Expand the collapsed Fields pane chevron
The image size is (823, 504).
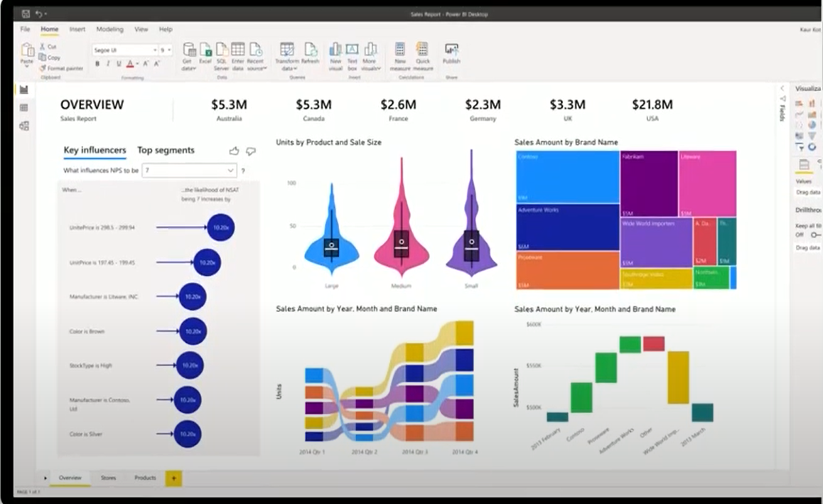pyautogui.click(x=782, y=88)
